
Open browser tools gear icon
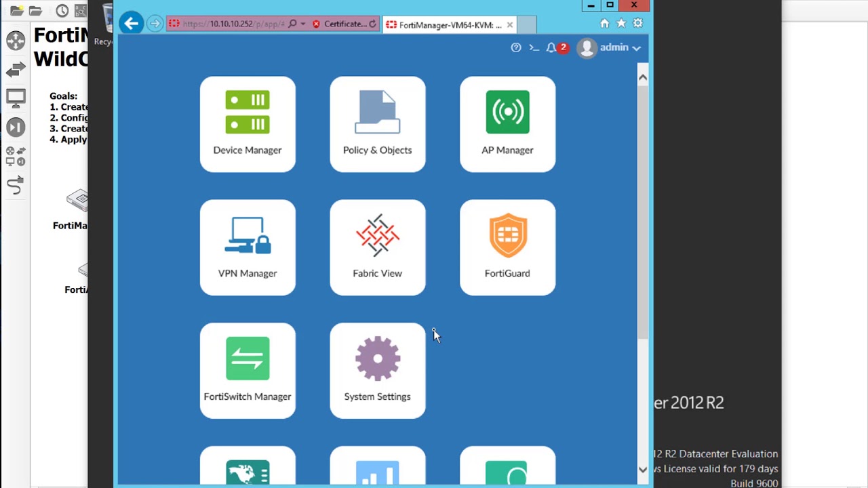[x=637, y=24]
